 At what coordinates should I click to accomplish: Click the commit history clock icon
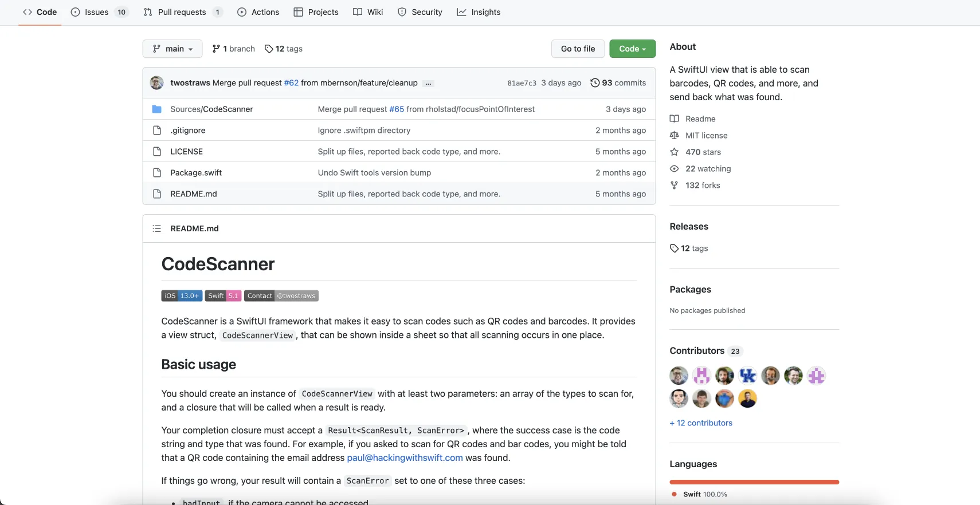[595, 82]
